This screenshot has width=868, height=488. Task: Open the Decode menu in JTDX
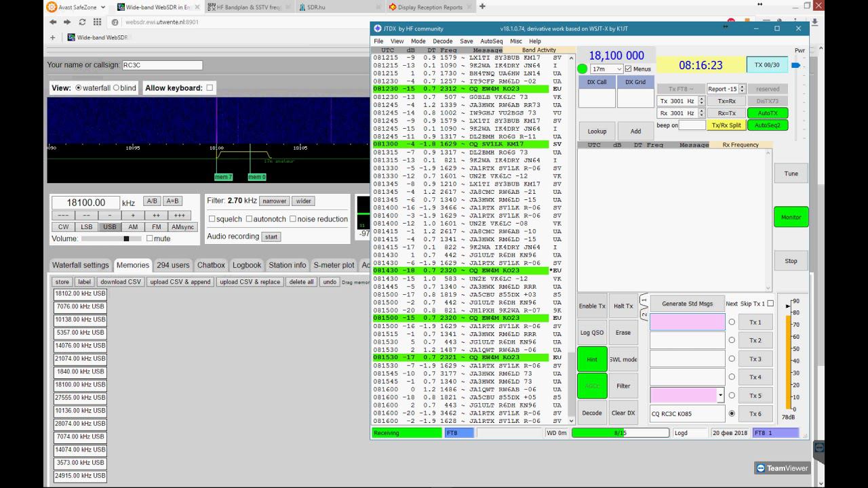click(442, 41)
